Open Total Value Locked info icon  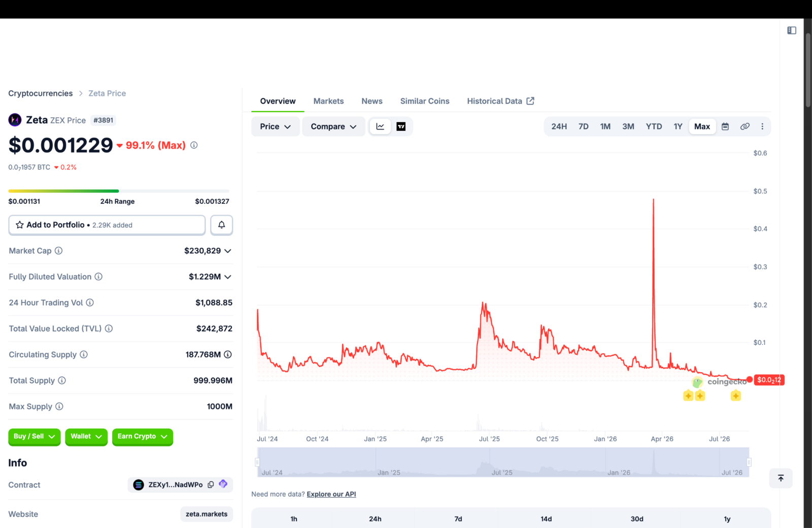point(109,329)
